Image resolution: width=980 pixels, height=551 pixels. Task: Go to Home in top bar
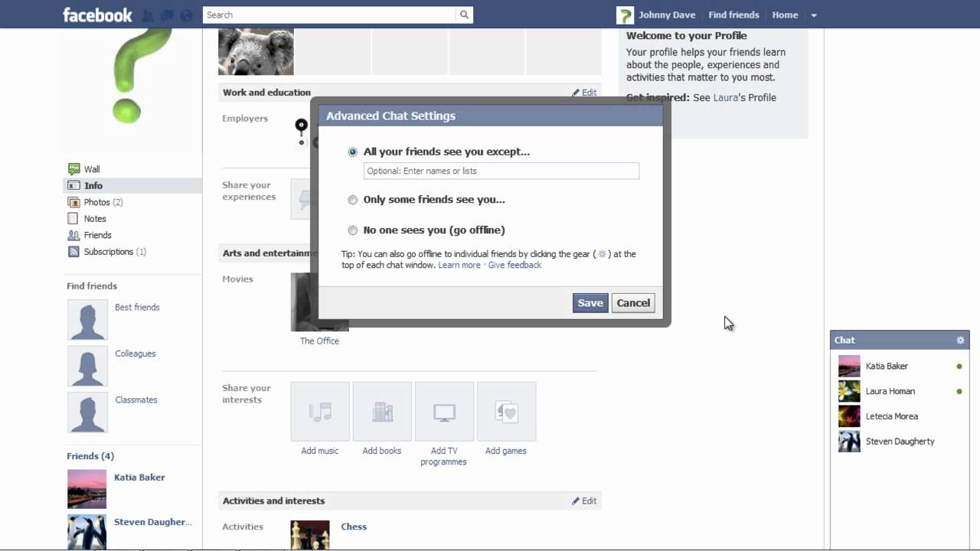coord(785,15)
